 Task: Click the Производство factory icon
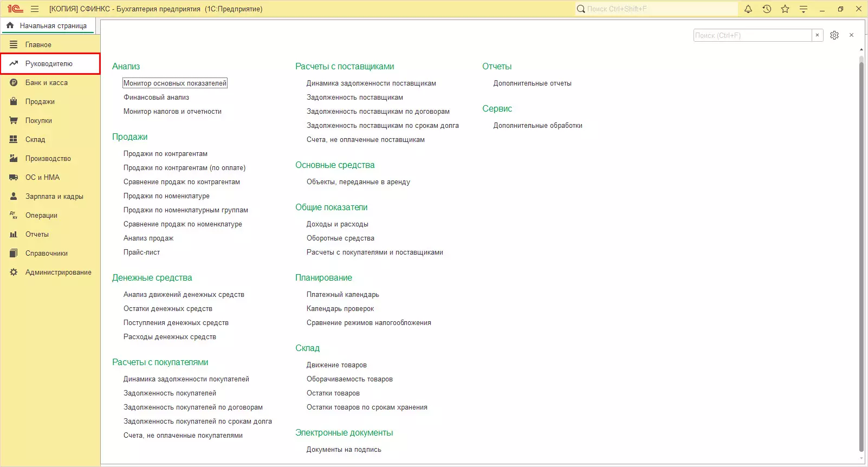click(14, 159)
